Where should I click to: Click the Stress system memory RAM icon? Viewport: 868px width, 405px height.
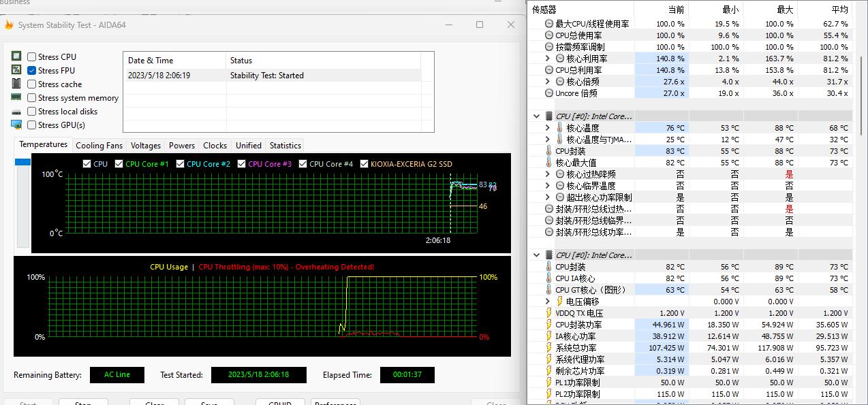pos(15,97)
